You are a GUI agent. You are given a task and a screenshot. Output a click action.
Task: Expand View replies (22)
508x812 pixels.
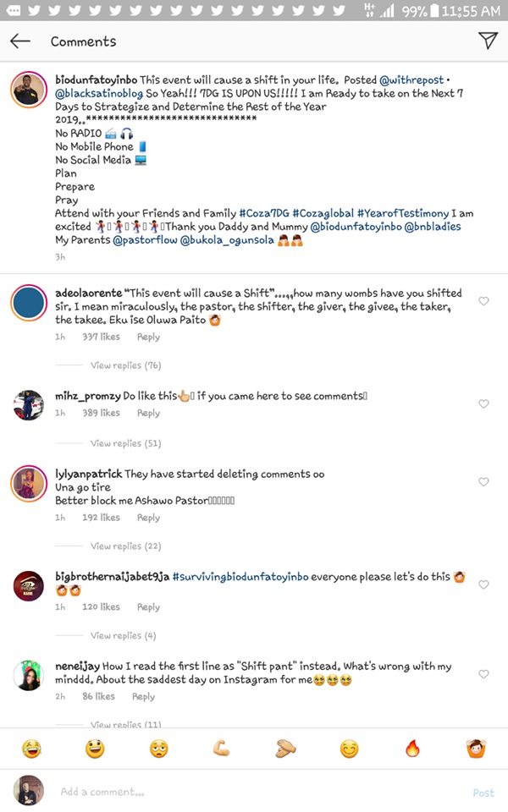[125, 546]
